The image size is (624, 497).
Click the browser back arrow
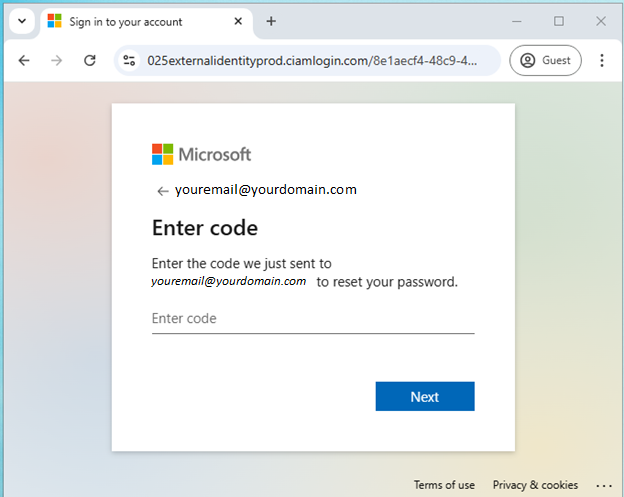click(x=24, y=60)
